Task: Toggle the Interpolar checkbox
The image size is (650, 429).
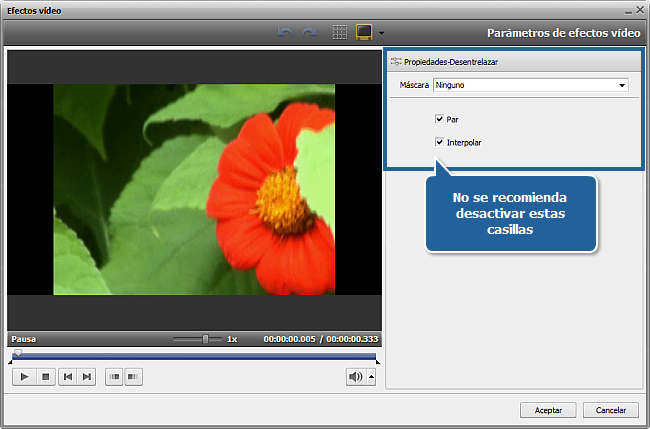Action: pyautogui.click(x=440, y=143)
